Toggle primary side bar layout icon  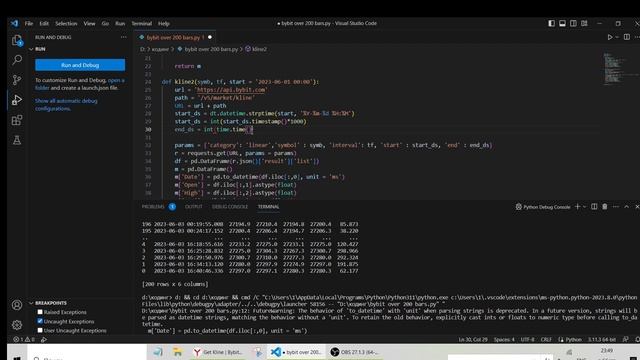551,23
